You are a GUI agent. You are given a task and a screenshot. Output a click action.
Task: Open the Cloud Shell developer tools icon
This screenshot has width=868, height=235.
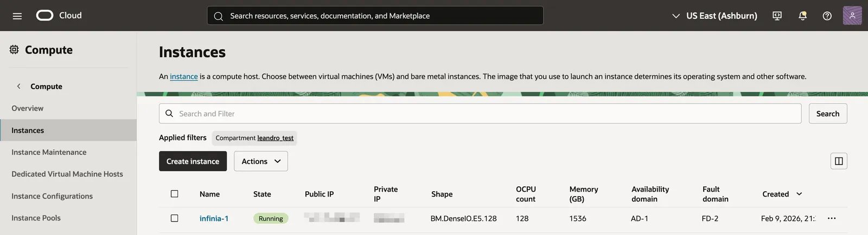tap(777, 16)
